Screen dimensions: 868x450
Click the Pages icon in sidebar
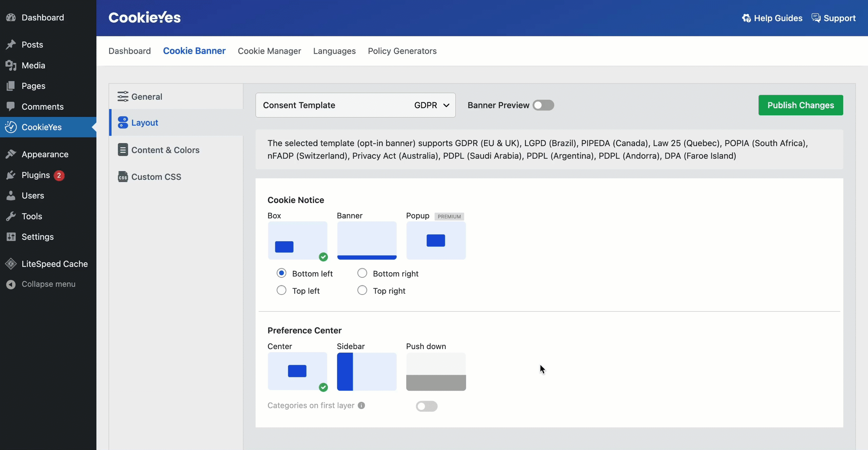11,86
